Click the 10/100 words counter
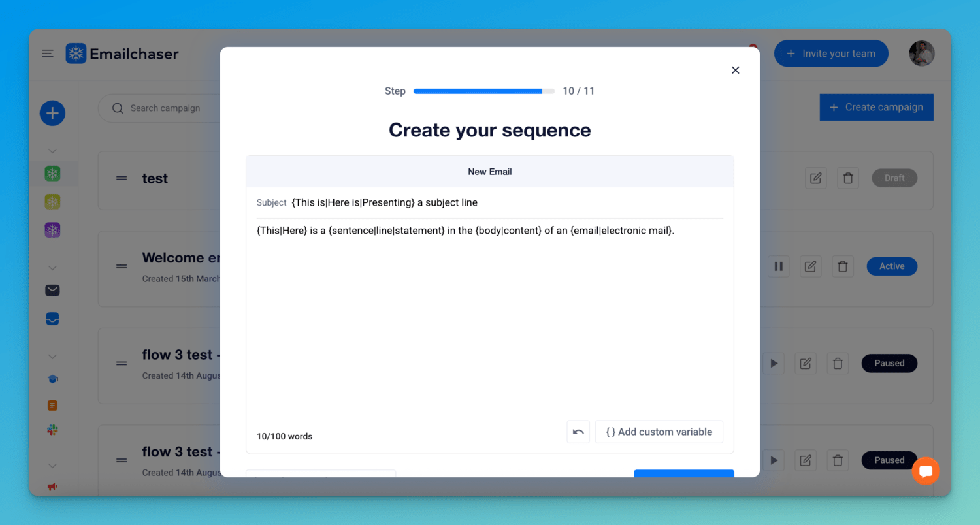Image resolution: width=980 pixels, height=525 pixels. click(x=285, y=436)
